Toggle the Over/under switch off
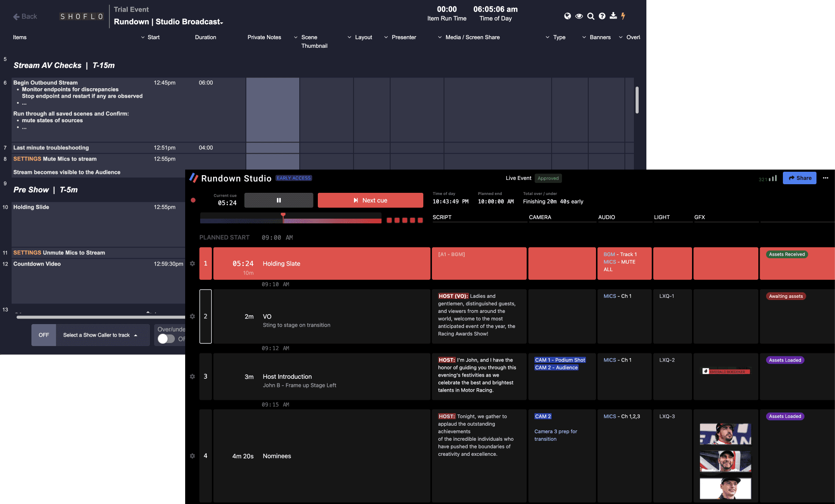Screen dimensions: 835x504 point(165,339)
